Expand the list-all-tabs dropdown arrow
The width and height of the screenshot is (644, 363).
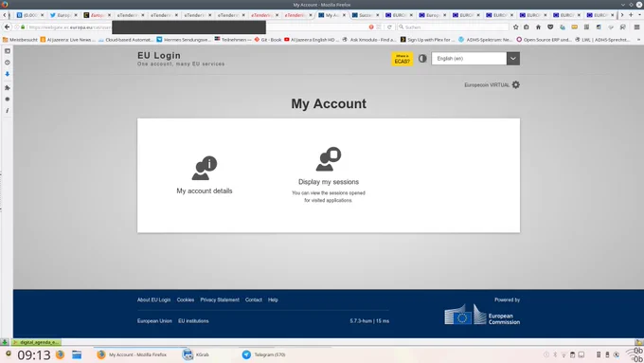[x=639, y=15]
